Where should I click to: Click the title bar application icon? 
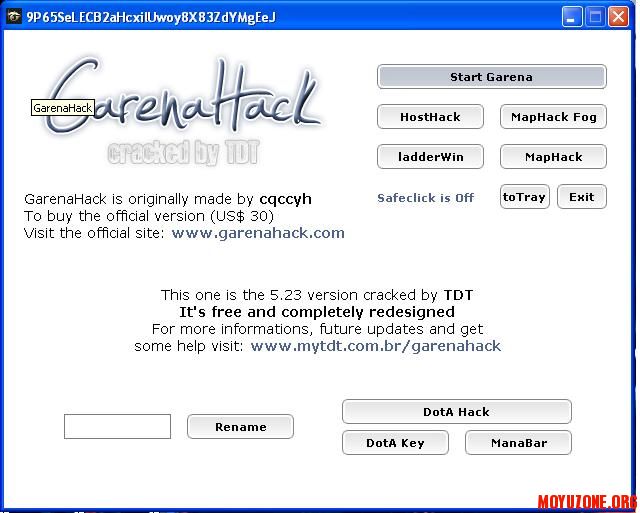[x=14, y=17]
